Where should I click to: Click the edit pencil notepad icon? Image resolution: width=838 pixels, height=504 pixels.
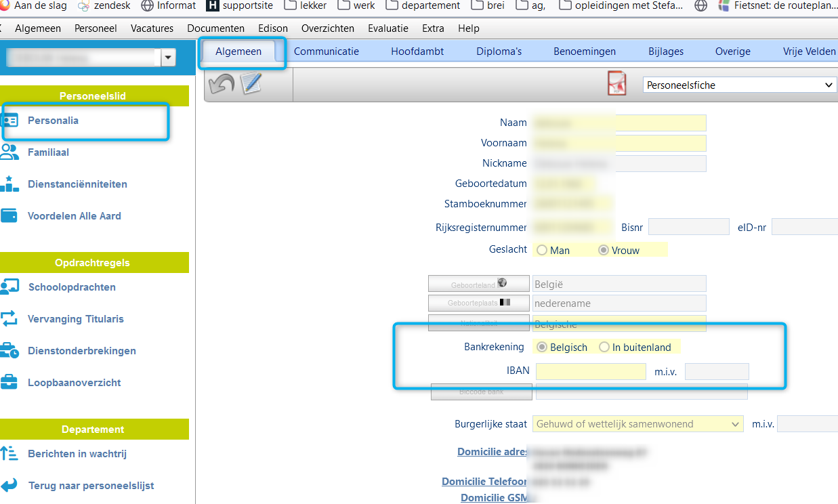point(251,84)
